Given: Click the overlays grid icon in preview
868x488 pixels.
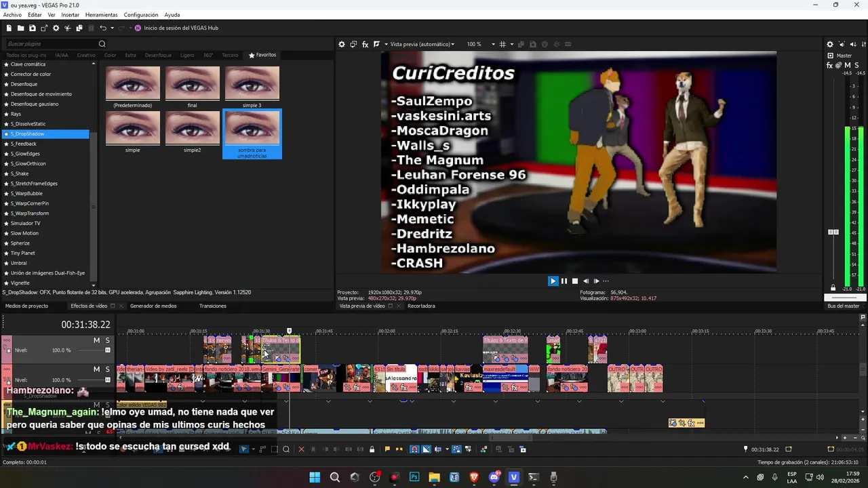Looking at the screenshot, I should click(502, 44).
